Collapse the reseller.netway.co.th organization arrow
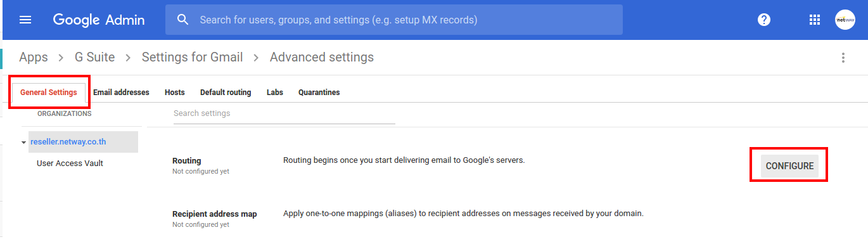The height and width of the screenshot is (244, 868). tap(23, 143)
